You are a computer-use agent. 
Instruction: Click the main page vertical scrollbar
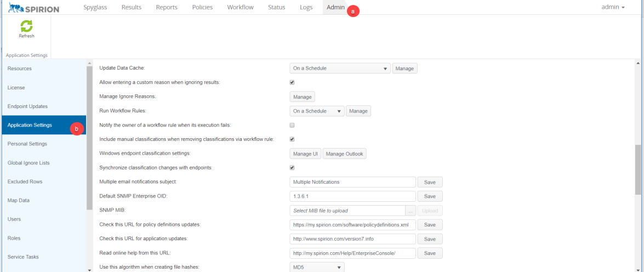point(638,169)
